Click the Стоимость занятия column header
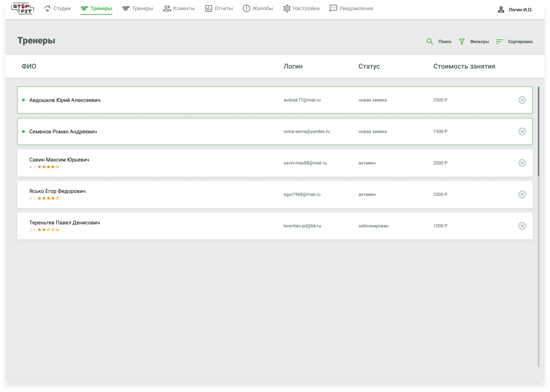Viewport: 550px width, 392px height. (x=464, y=66)
